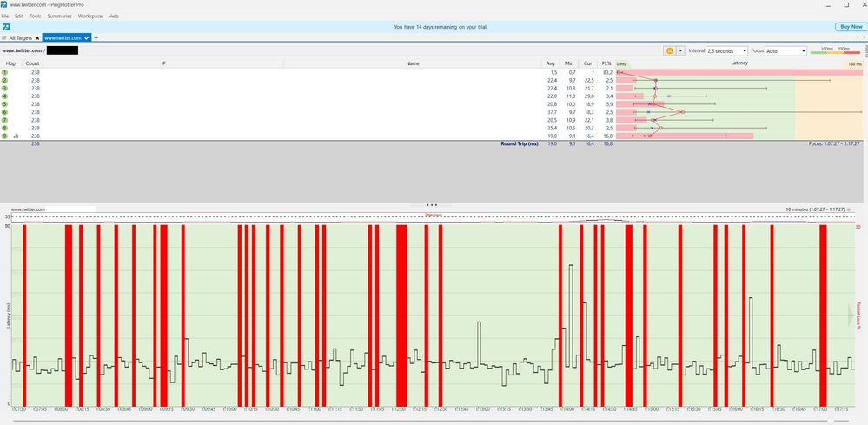The height and width of the screenshot is (425, 868).
Task: Click the Focus: 1:07:27 - 1:17:27 label
Action: pyautogui.click(x=833, y=143)
